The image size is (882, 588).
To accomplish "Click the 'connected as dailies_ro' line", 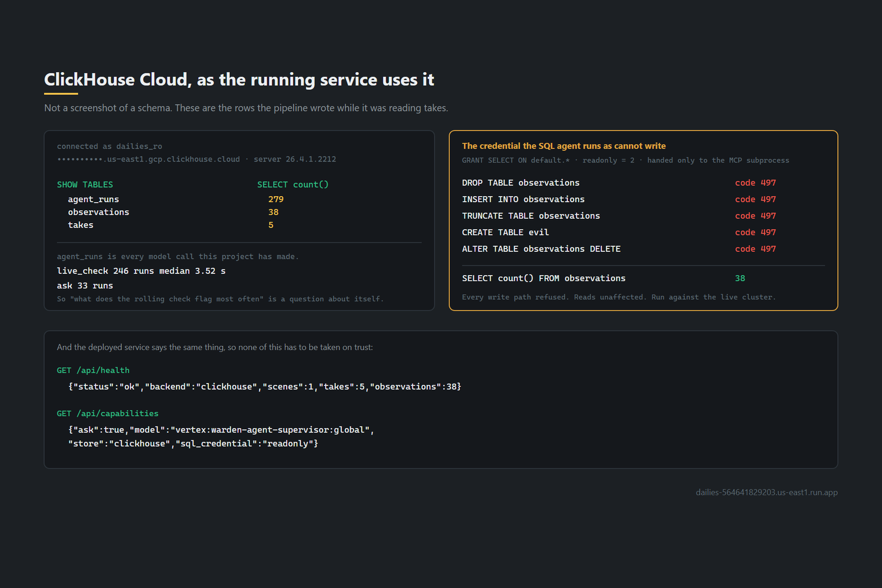I will pyautogui.click(x=109, y=146).
